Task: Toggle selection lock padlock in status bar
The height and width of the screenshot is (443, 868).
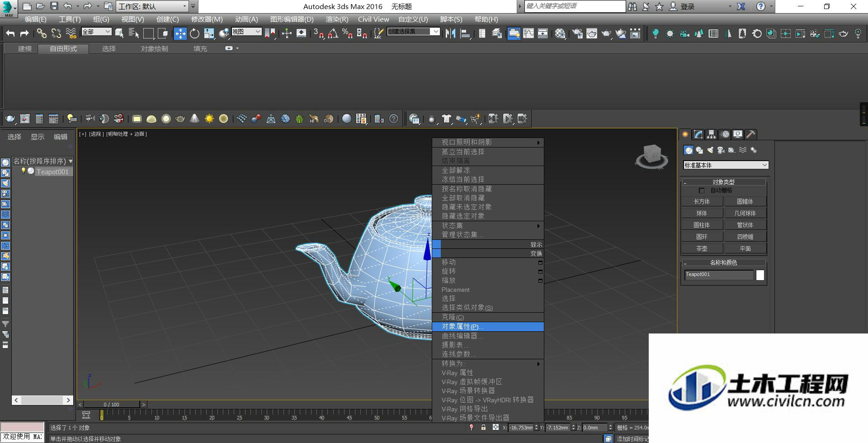Action: point(483,427)
